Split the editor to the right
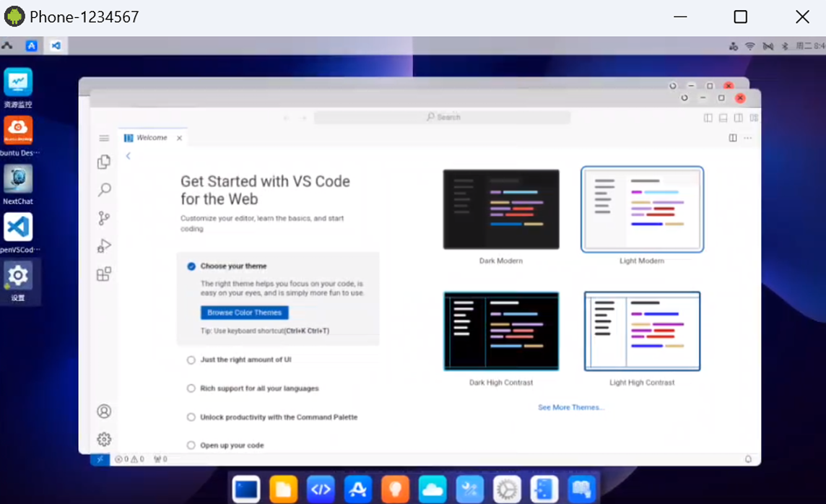The image size is (826, 504). point(733,138)
